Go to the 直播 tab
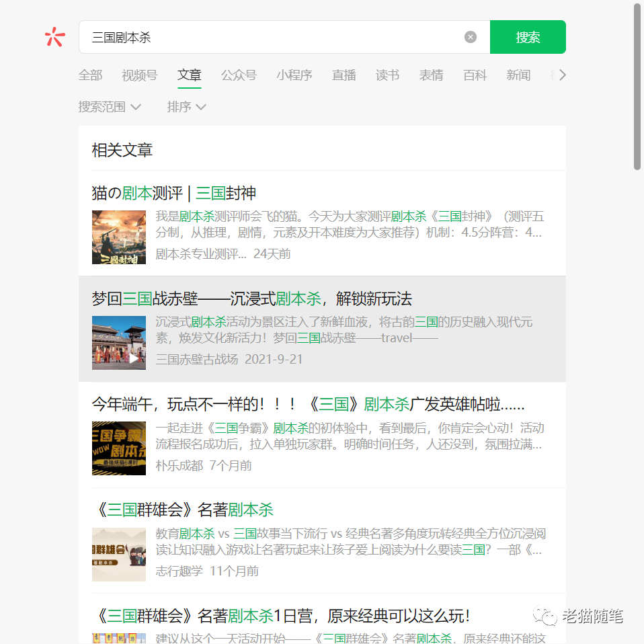This screenshot has width=644, height=644. pyautogui.click(x=344, y=75)
